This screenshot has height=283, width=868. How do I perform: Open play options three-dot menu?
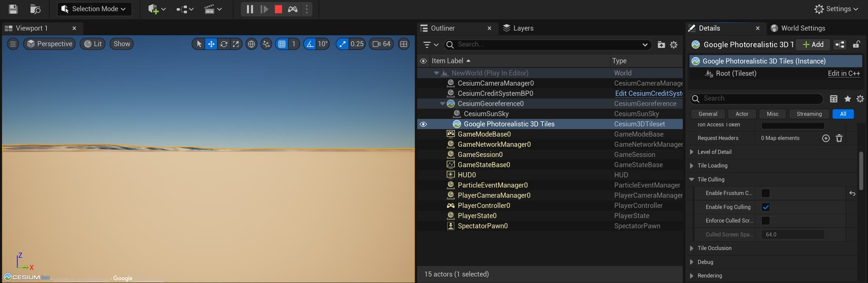[307, 9]
